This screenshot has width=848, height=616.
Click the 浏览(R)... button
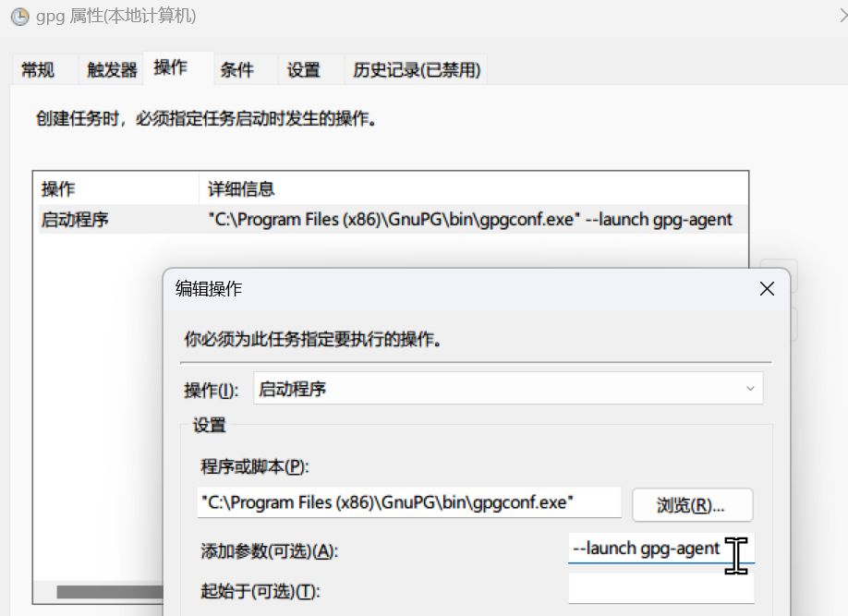pyautogui.click(x=692, y=502)
